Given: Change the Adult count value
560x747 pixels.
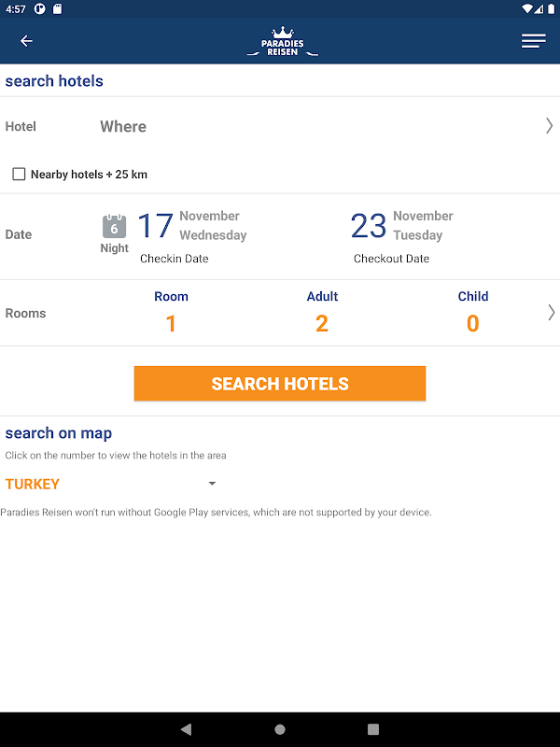Looking at the screenshot, I should [322, 323].
